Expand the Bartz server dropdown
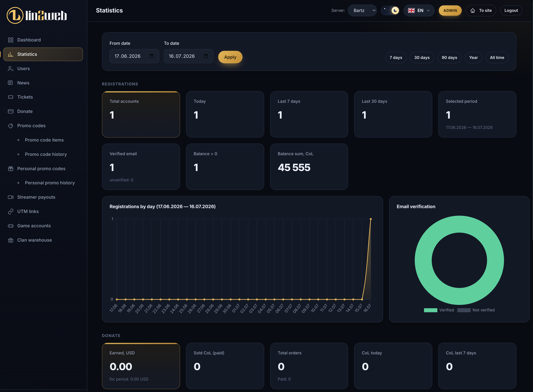The image size is (533, 392). 362,10
